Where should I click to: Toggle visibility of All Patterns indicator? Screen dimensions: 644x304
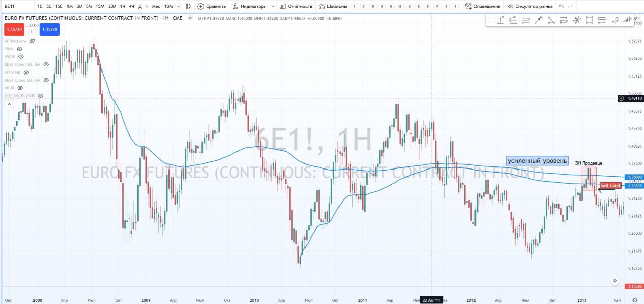click(x=33, y=41)
